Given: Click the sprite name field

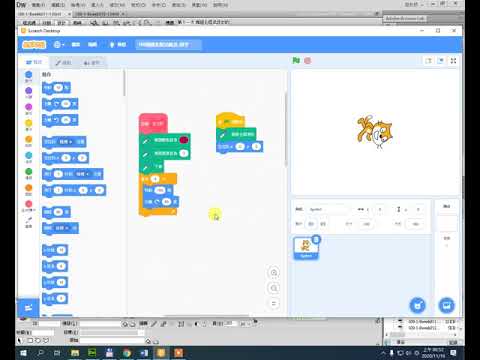Looking at the screenshot, I should point(328,209).
